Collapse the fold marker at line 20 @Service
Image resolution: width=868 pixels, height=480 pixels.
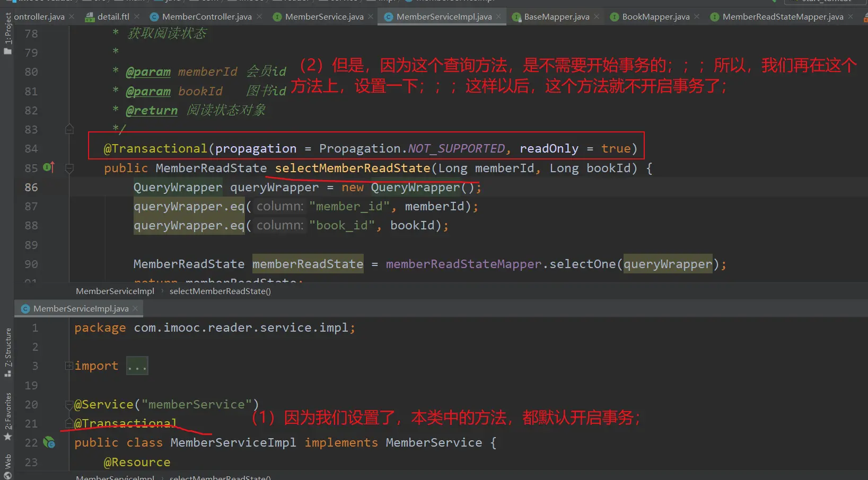69,405
